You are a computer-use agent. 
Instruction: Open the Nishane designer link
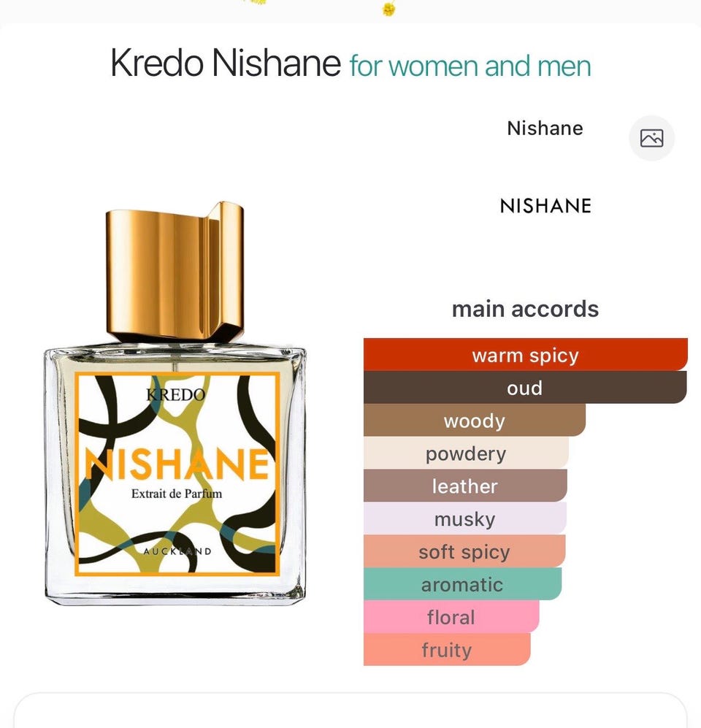(x=545, y=128)
